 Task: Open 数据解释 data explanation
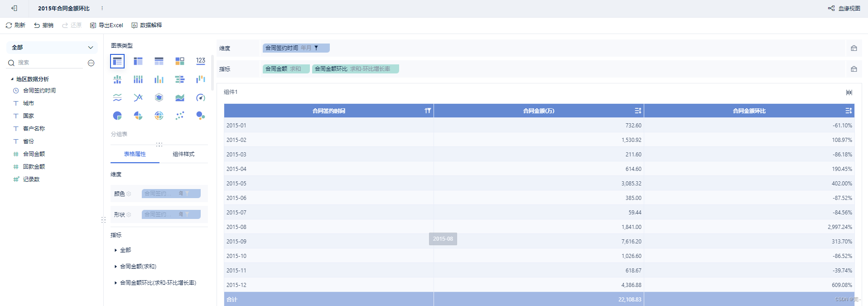[x=147, y=25]
